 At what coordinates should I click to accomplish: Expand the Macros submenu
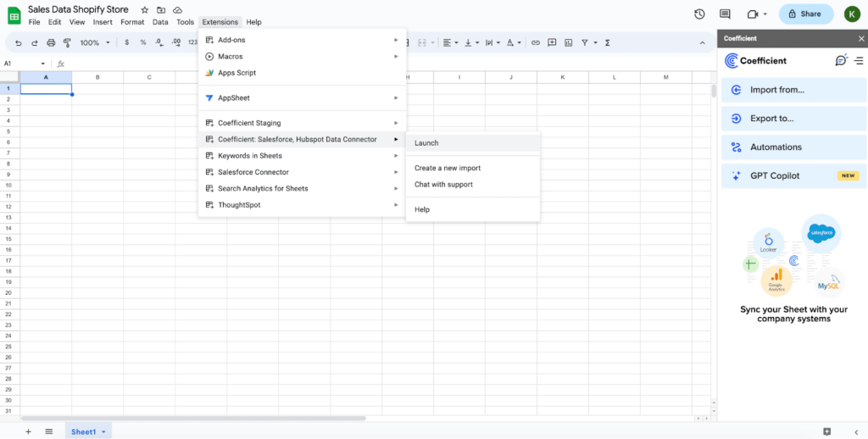pos(303,57)
